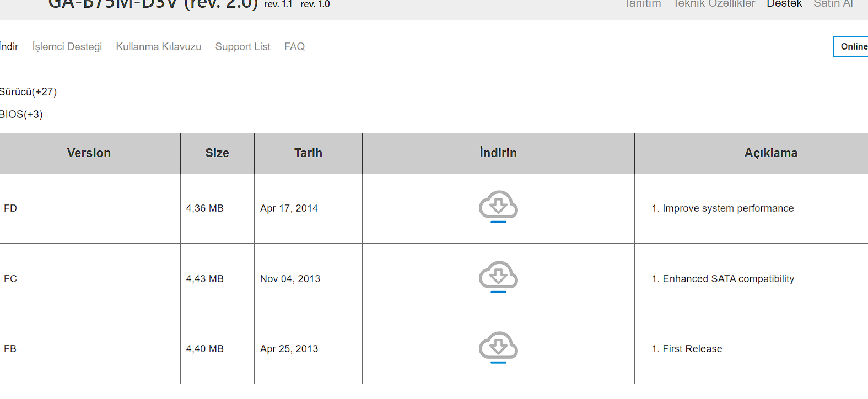Go to the FAQ tab
Screen dimensions: 868x399
[294, 47]
